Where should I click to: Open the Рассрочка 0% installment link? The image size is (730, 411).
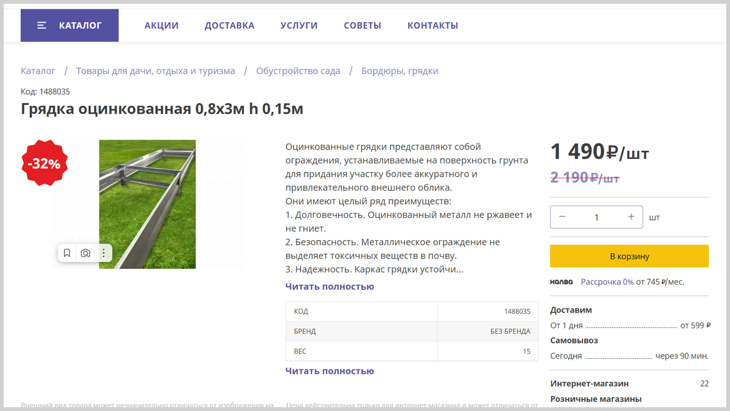coord(607,282)
